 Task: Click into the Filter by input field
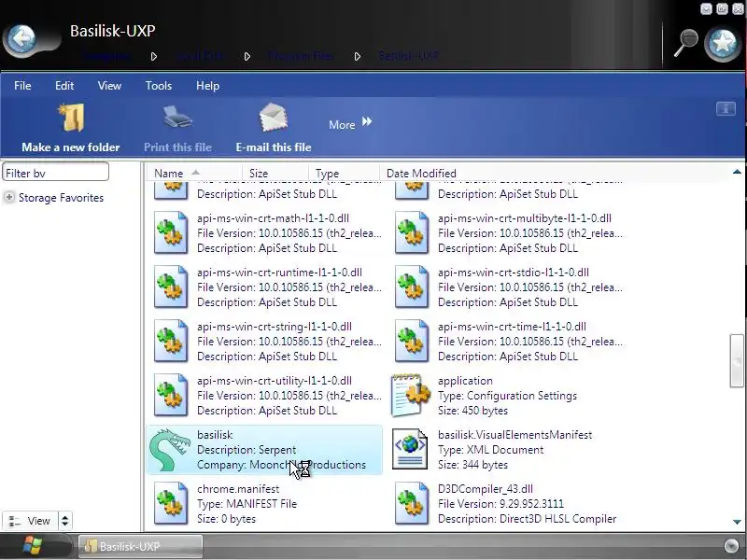[x=56, y=173]
